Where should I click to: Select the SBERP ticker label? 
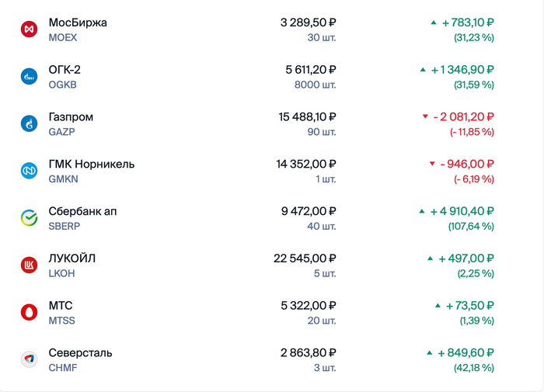click(x=65, y=226)
